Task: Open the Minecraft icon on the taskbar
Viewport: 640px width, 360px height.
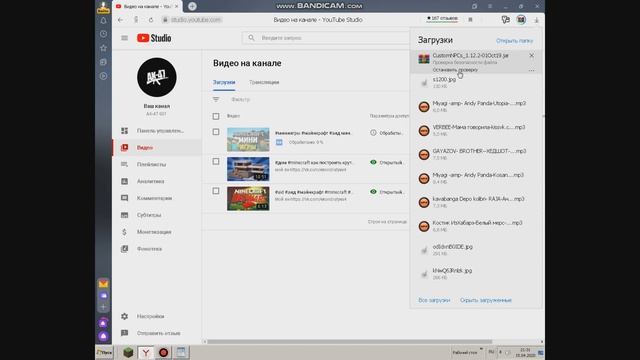Action: (x=128, y=352)
